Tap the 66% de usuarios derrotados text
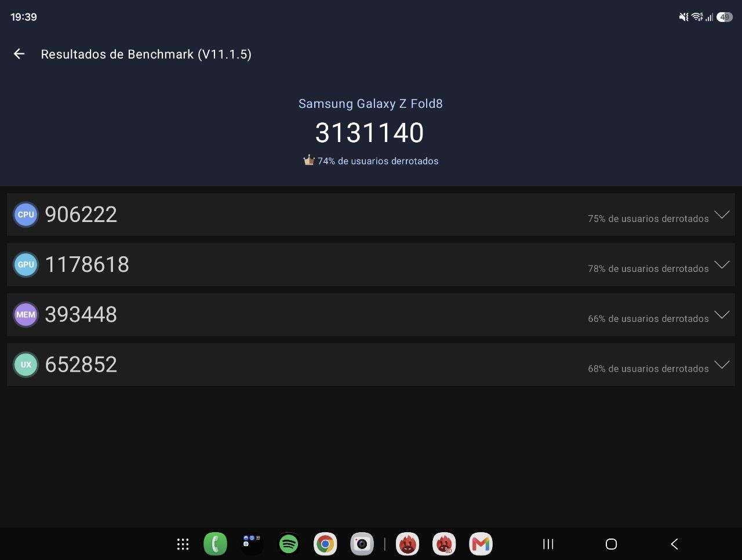Screen dimensions: 742x560 point(648,319)
